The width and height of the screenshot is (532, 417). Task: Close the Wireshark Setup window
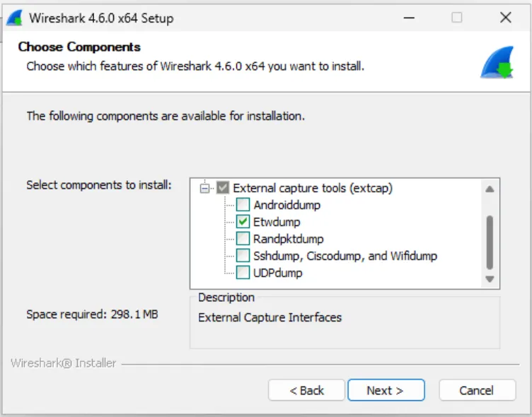[505, 18]
